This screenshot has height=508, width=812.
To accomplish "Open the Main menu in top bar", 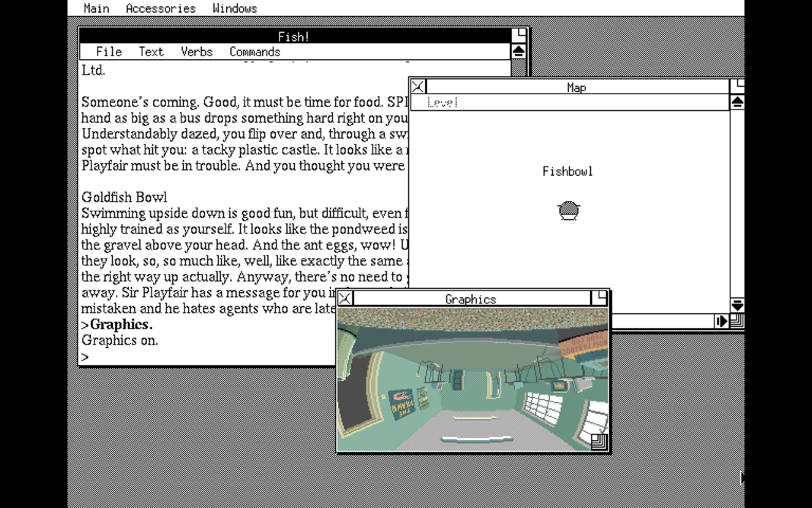I will click(x=96, y=8).
